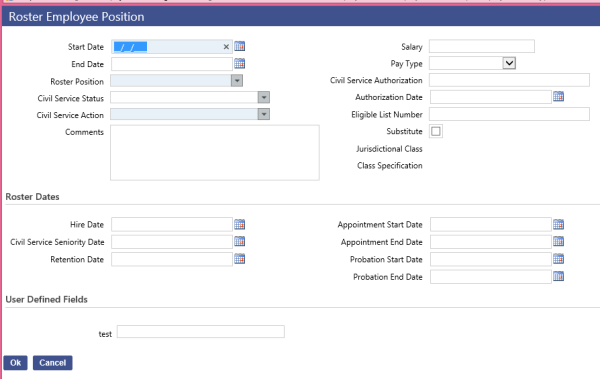Open the End Date calendar picker
The image size is (600, 379).
(x=240, y=64)
